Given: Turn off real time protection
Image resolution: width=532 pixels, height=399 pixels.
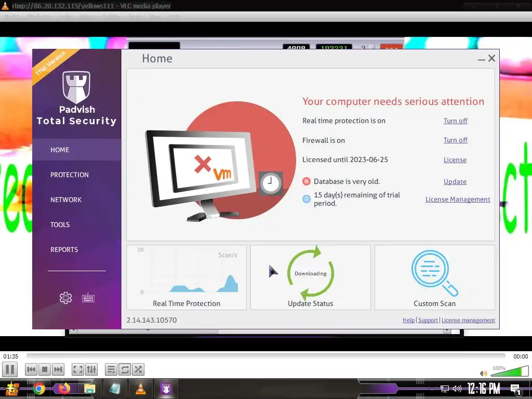Looking at the screenshot, I should [x=455, y=121].
